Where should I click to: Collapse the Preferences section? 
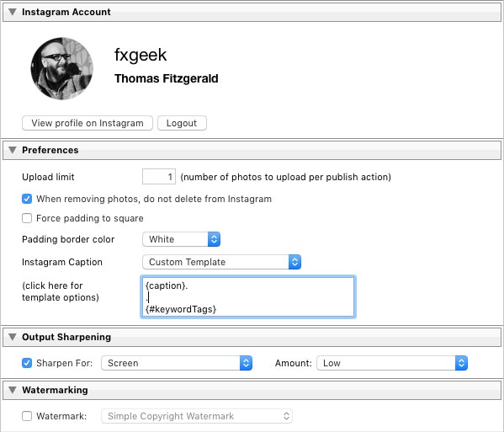click(13, 150)
